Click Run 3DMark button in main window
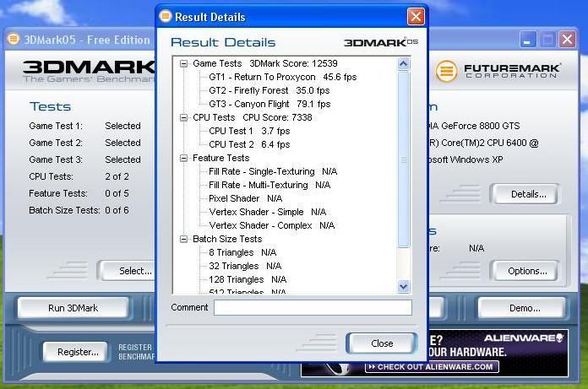This screenshot has width=588, height=389. [73, 308]
